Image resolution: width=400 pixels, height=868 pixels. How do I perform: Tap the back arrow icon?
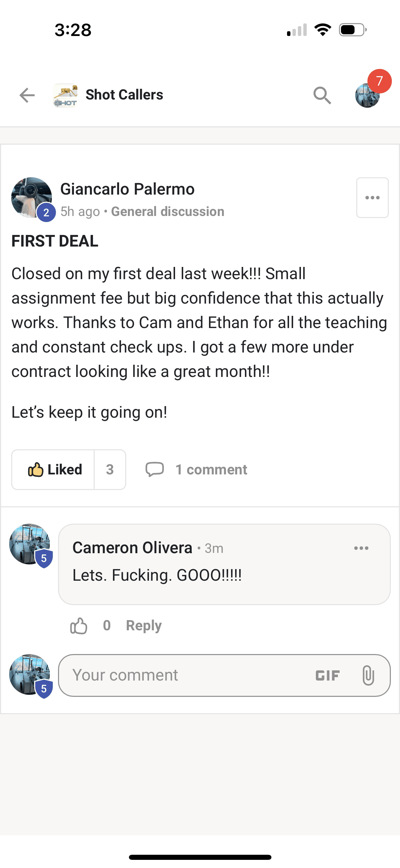pos(27,95)
